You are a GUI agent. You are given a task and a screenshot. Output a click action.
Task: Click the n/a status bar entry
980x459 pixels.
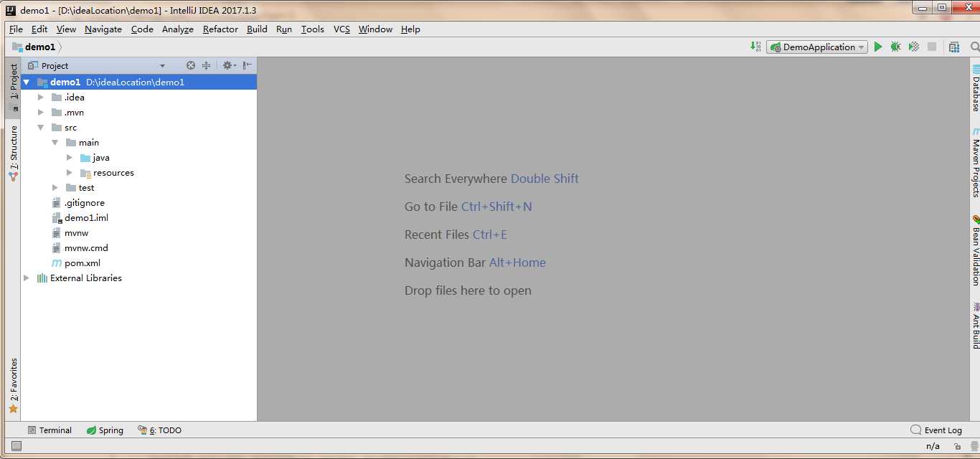[933, 446]
